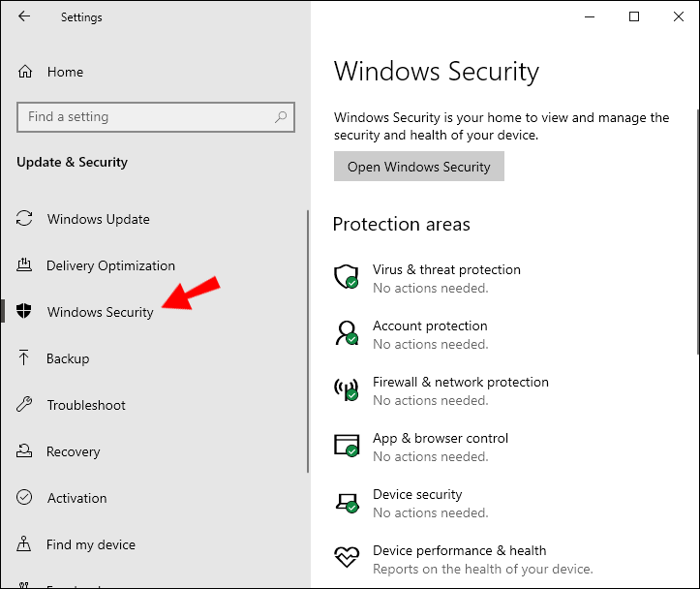Click the Backup arrow icon
The height and width of the screenshot is (589, 700).
pyautogui.click(x=25, y=358)
